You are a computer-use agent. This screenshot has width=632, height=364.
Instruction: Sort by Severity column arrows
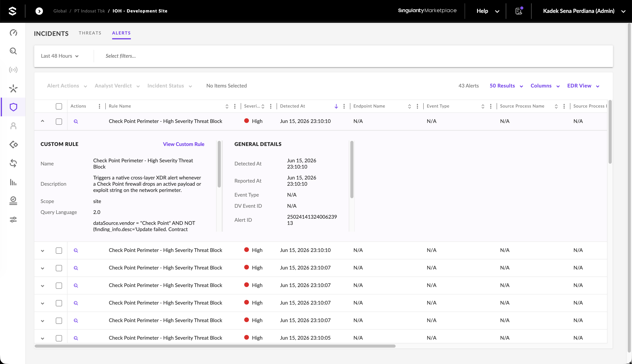click(x=263, y=106)
